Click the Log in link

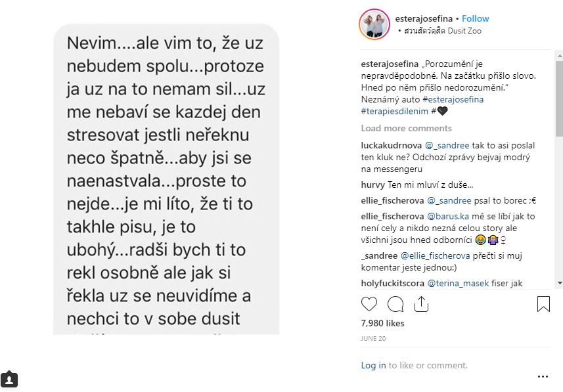pyautogui.click(x=373, y=365)
